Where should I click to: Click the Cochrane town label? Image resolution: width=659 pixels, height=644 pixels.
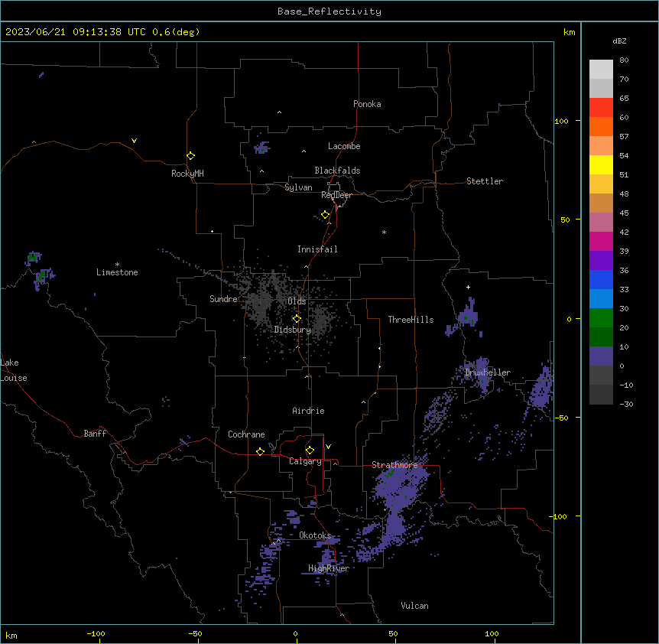246,434
